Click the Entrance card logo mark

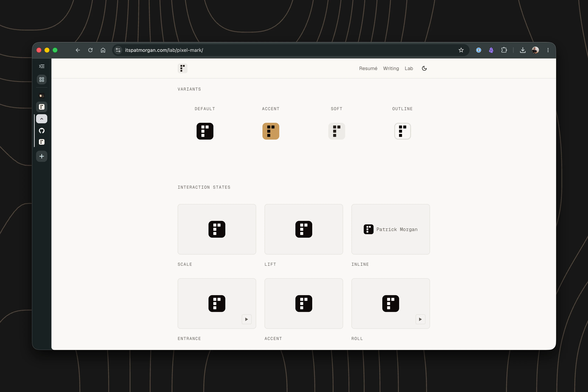point(217,304)
